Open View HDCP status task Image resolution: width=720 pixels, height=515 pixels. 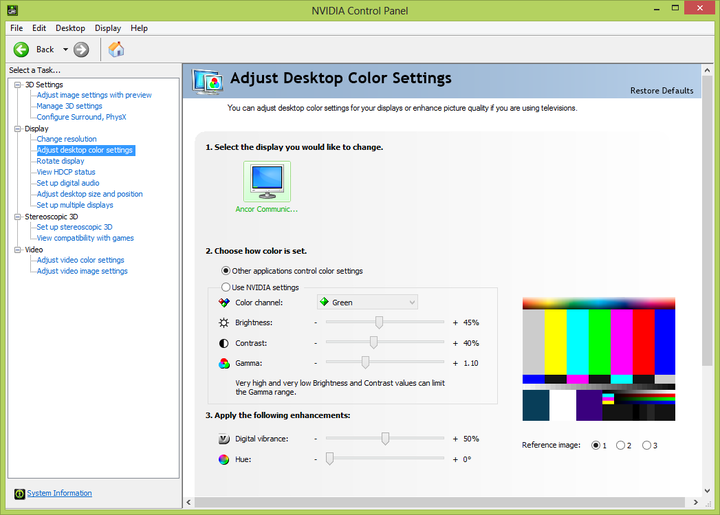66,172
